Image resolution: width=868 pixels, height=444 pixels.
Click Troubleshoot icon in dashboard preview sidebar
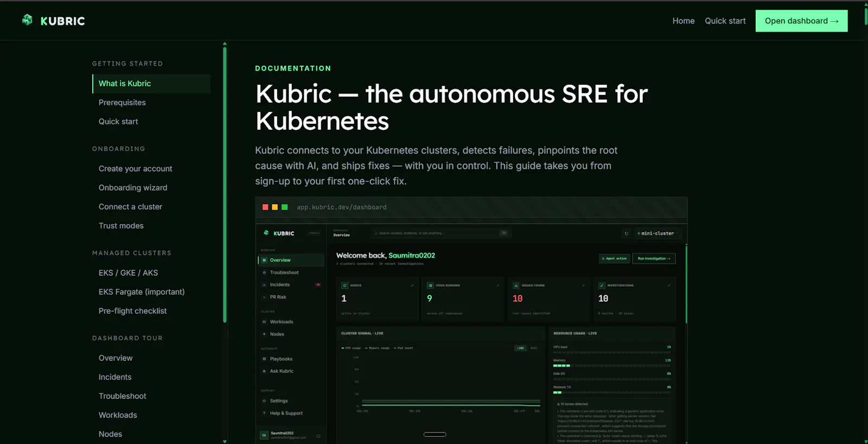point(264,272)
